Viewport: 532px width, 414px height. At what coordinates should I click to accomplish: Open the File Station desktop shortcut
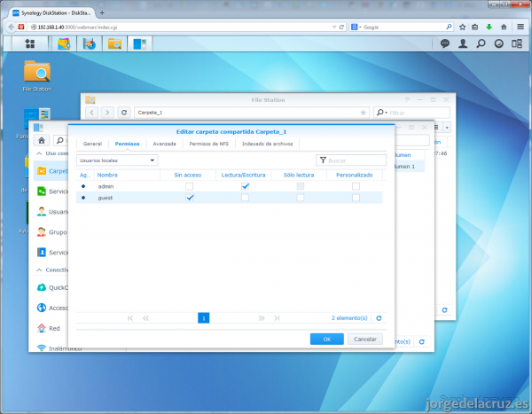point(37,76)
